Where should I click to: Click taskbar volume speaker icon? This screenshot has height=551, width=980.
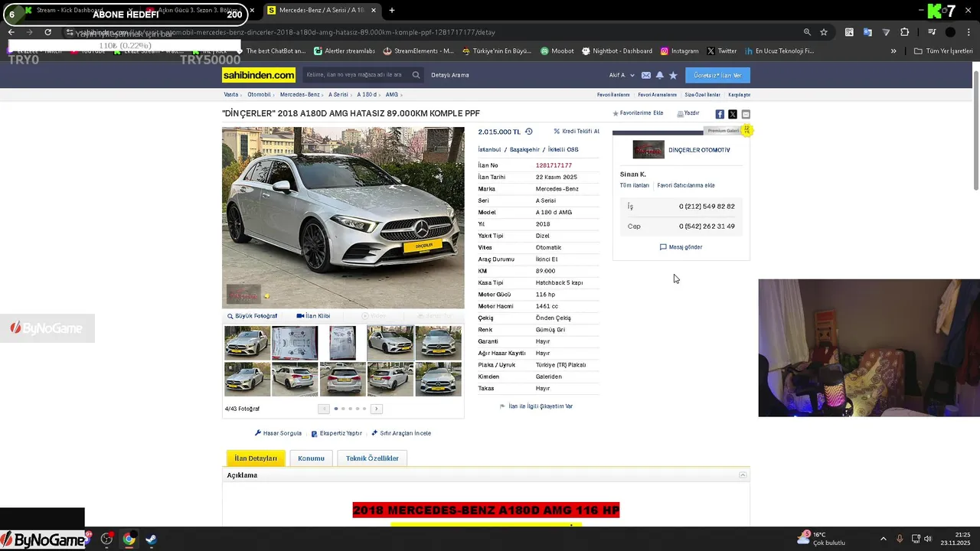[x=927, y=539]
